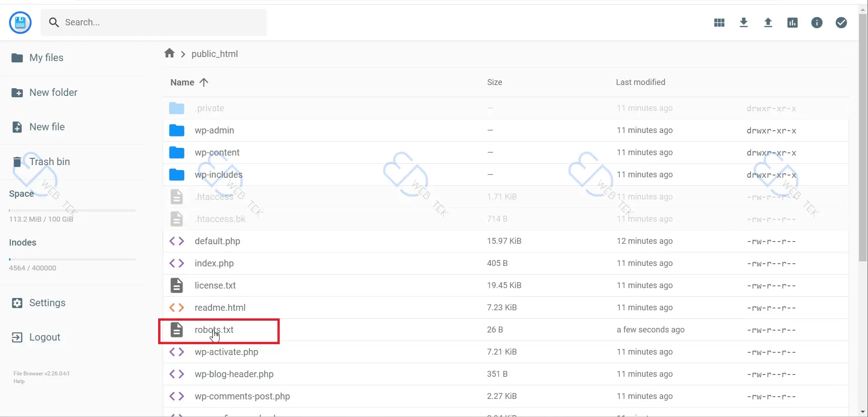Select the robots.txt file
The height and width of the screenshot is (417, 868).
214,330
